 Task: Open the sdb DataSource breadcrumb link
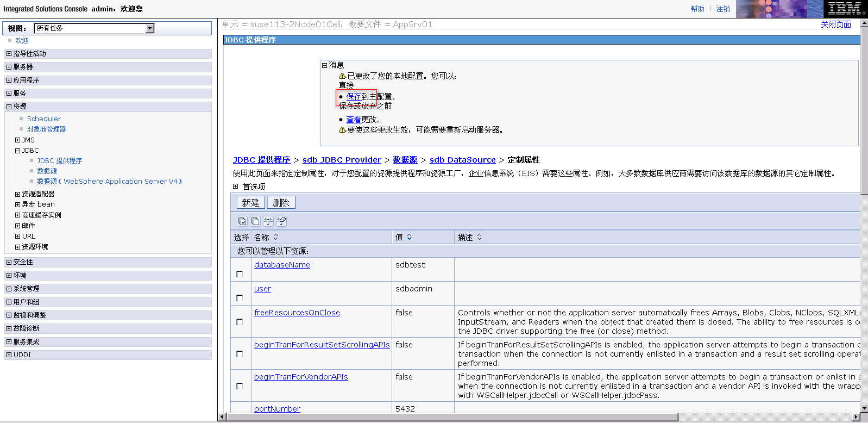pyautogui.click(x=462, y=160)
